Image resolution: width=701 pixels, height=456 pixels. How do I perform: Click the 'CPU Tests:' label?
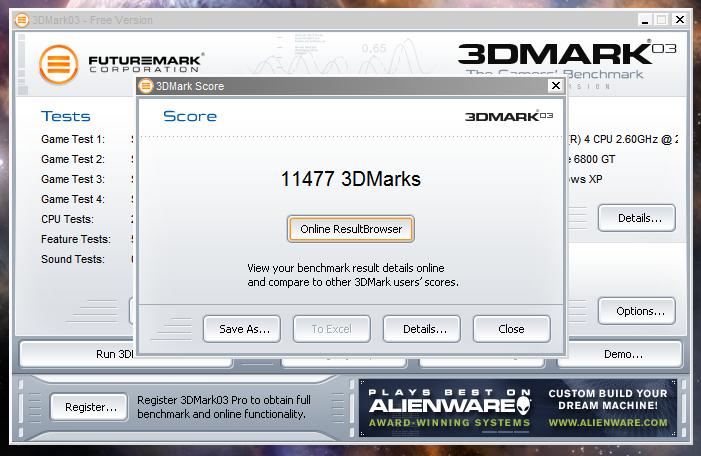[x=68, y=219]
